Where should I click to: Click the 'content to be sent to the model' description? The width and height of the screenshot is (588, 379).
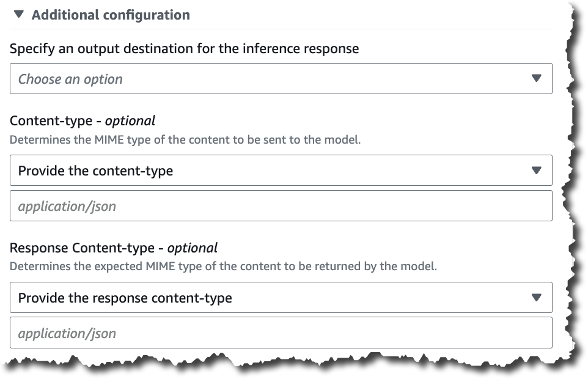(x=185, y=139)
